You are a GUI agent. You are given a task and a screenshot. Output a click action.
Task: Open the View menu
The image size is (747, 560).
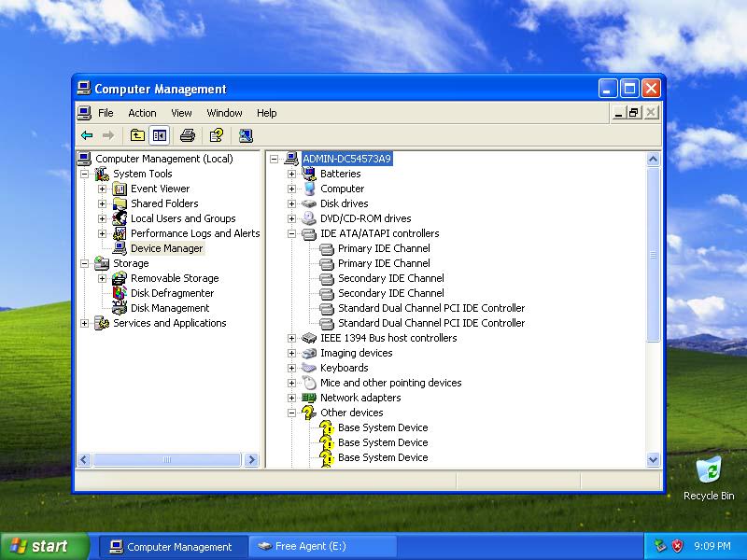pyautogui.click(x=181, y=113)
